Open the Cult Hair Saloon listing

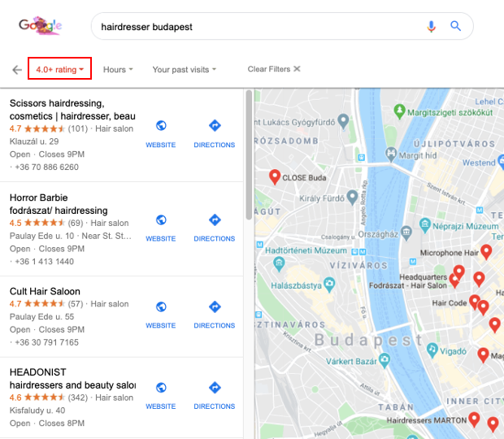point(45,291)
